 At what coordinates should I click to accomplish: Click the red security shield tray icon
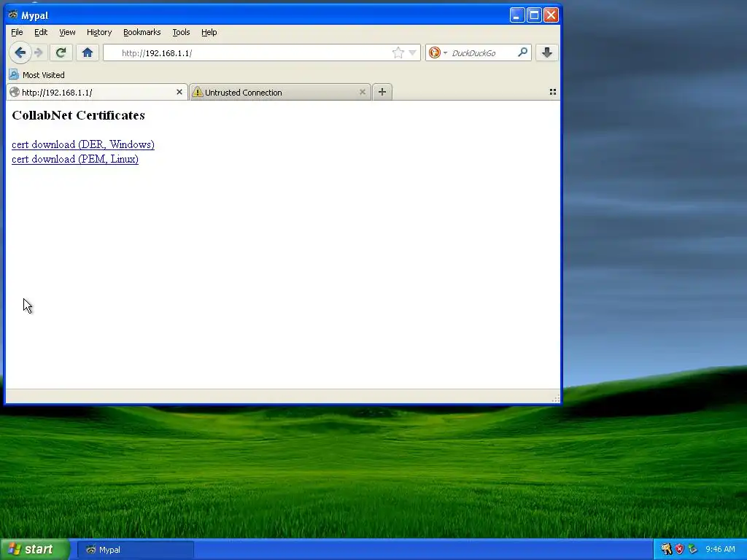click(x=679, y=550)
